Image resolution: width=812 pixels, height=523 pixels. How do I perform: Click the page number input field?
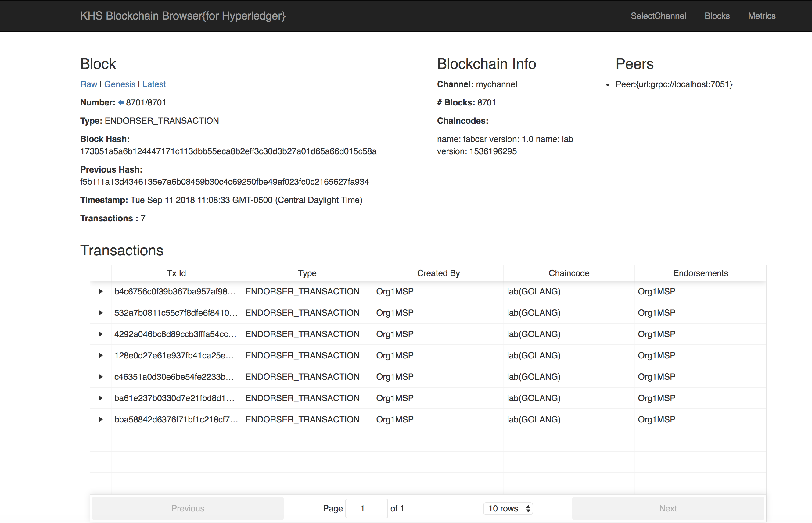[366, 508]
